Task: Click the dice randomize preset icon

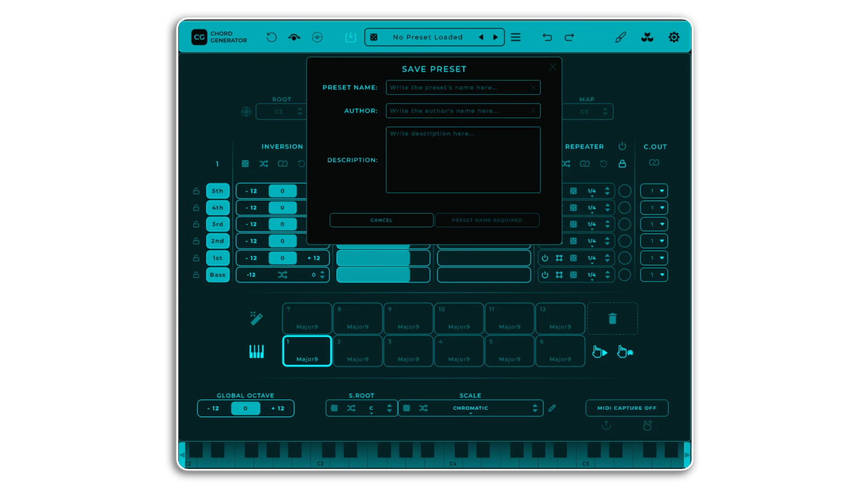Action: click(x=374, y=37)
